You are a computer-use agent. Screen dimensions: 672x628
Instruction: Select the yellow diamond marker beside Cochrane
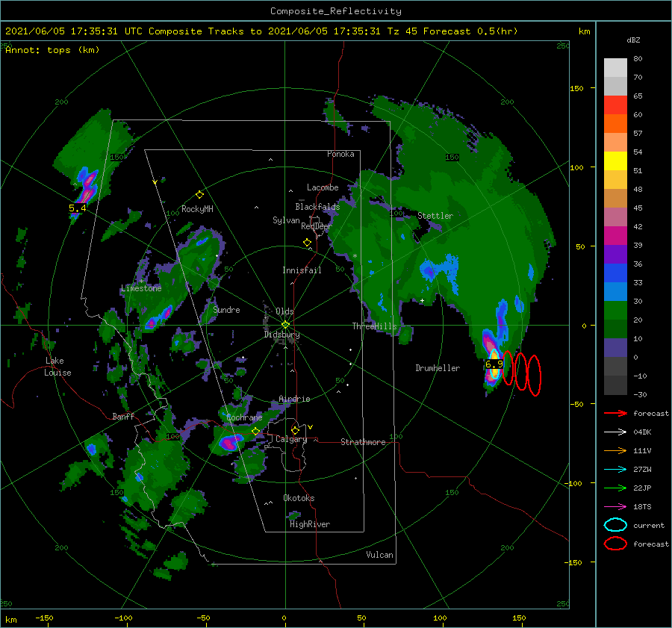256,432
